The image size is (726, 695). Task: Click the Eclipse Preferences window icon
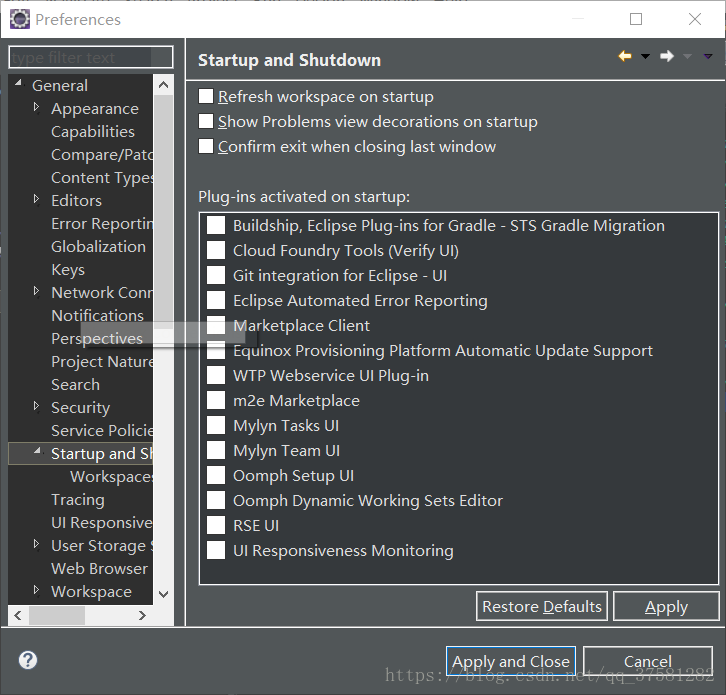coord(20,19)
